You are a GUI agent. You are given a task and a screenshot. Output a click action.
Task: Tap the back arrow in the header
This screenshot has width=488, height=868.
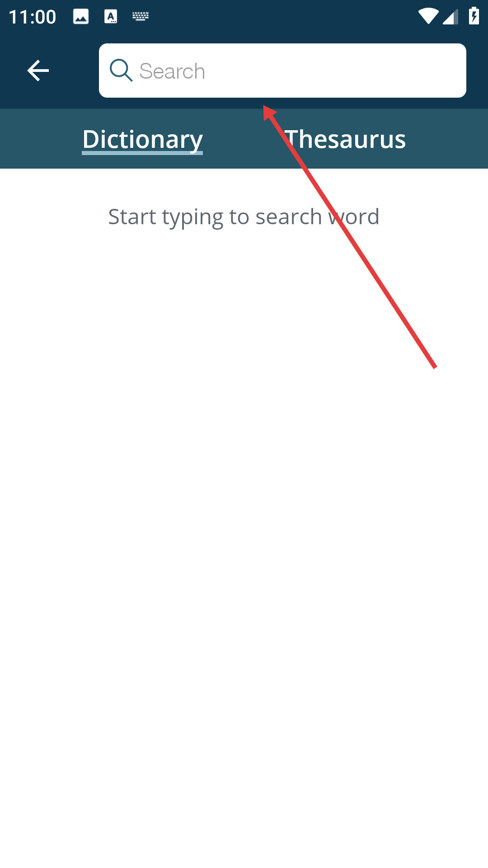pyautogui.click(x=38, y=71)
